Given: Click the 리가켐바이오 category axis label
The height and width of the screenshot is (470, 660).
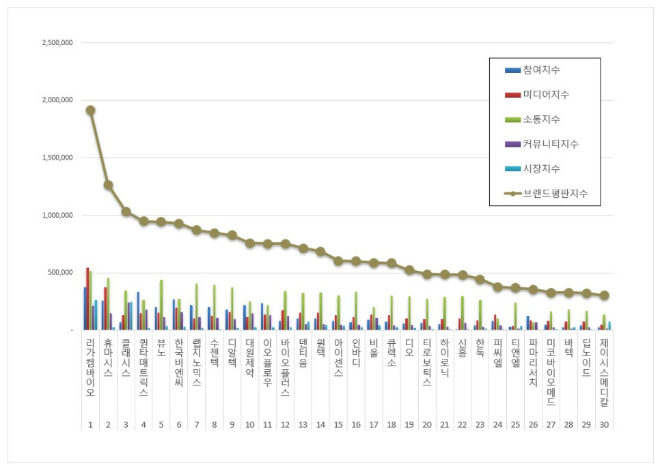Looking at the screenshot, I should [x=90, y=368].
